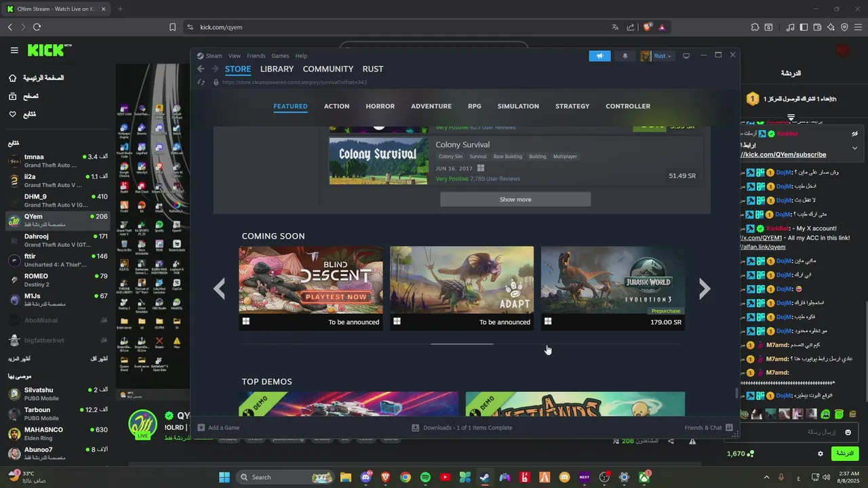Click the Steam icon in the taskbar

[484, 477]
